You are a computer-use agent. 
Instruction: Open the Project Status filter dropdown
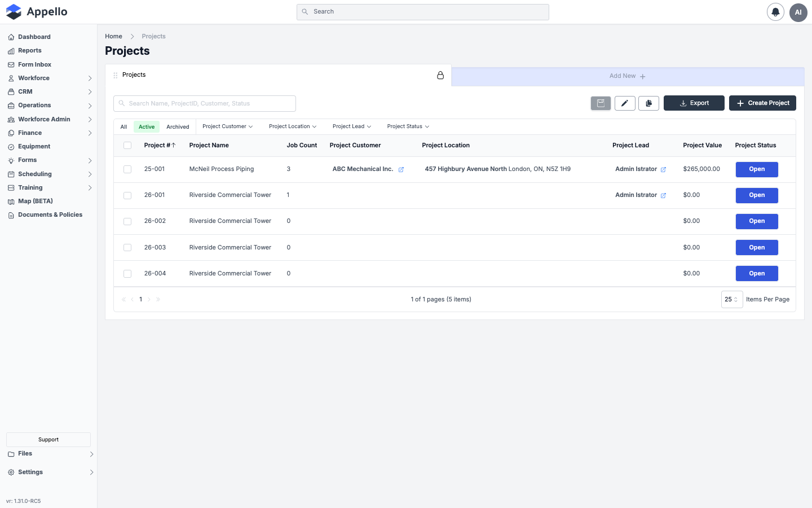(x=408, y=126)
